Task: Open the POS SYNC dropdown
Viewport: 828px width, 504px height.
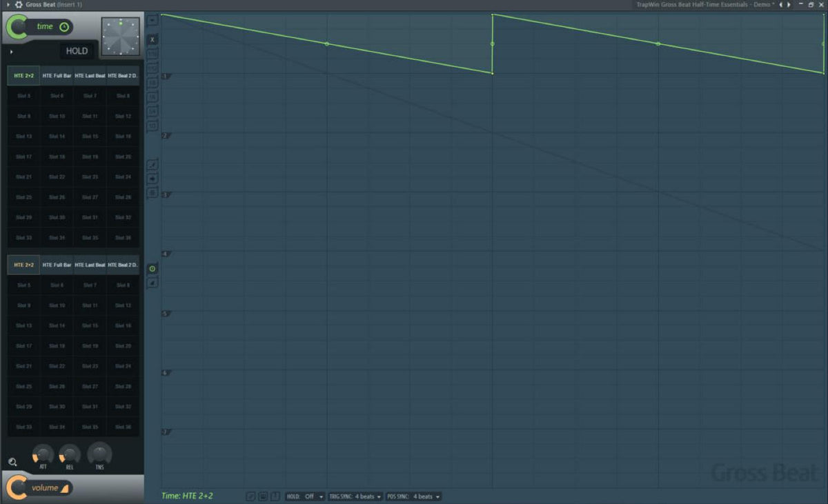Action: tap(413, 496)
